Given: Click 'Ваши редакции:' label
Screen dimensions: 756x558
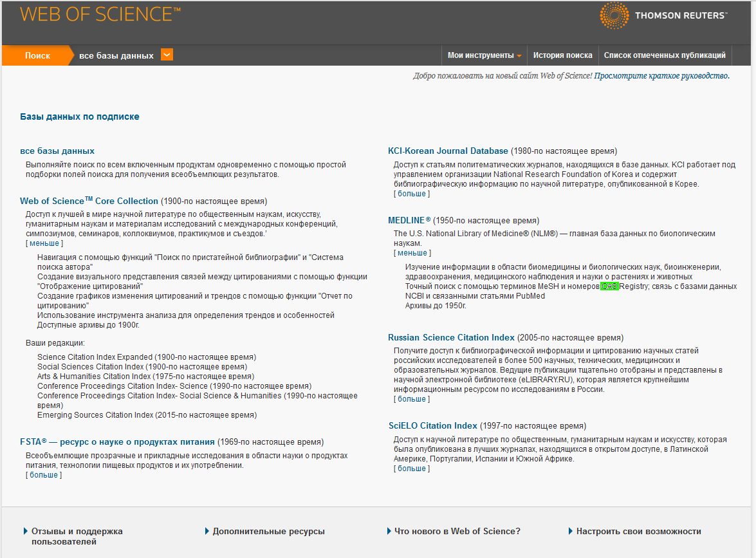Looking at the screenshot, I should pyautogui.click(x=55, y=344).
